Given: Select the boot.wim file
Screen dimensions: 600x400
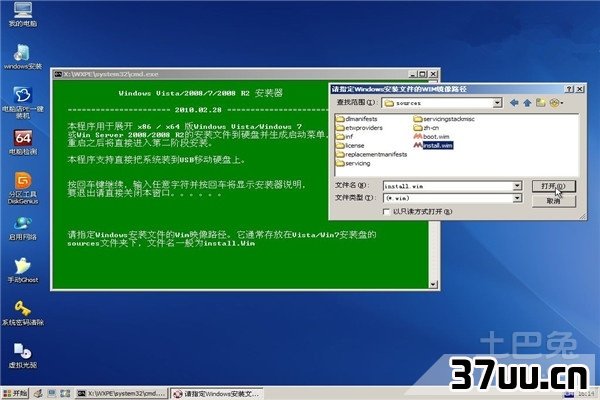Looking at the screenshot, I should [432, 136].
